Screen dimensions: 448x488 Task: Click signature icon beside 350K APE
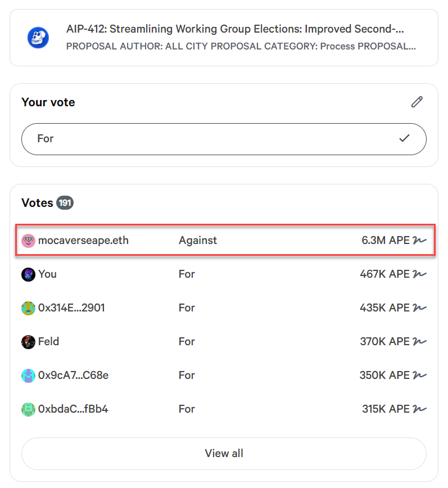[420, 375]
